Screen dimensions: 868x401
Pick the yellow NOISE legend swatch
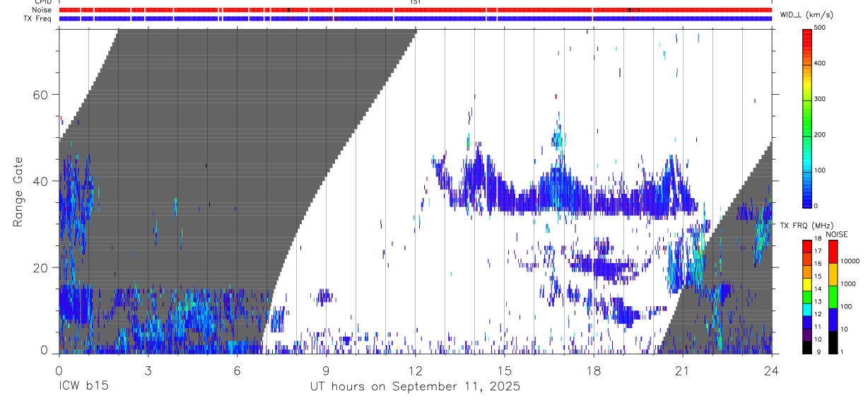[833, 274]
